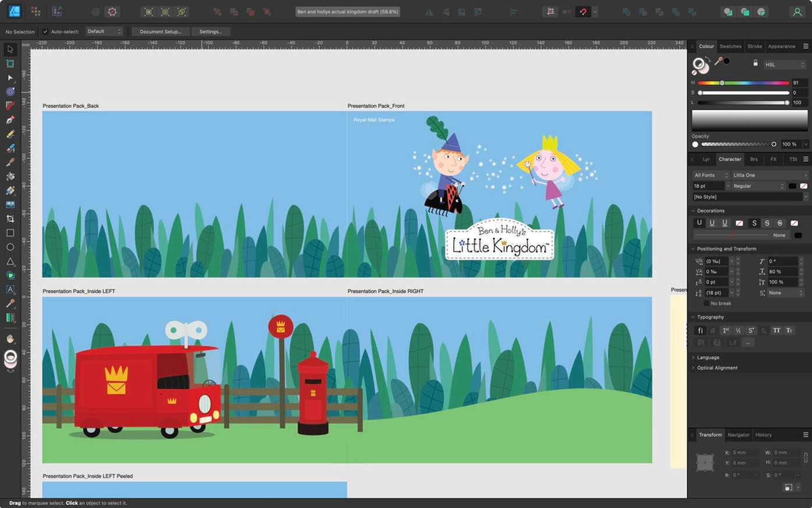Toggle standard ligatures fi button
The image size is (812, 508).
700,330
